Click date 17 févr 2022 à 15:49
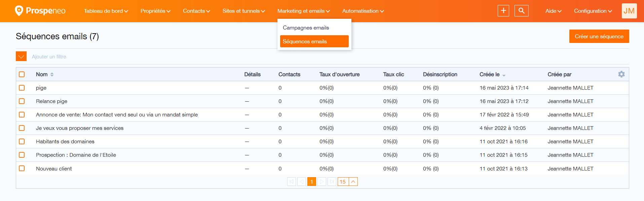Image resolution: width=644 pixels, height=201 pixels. [x=504, y=115]
